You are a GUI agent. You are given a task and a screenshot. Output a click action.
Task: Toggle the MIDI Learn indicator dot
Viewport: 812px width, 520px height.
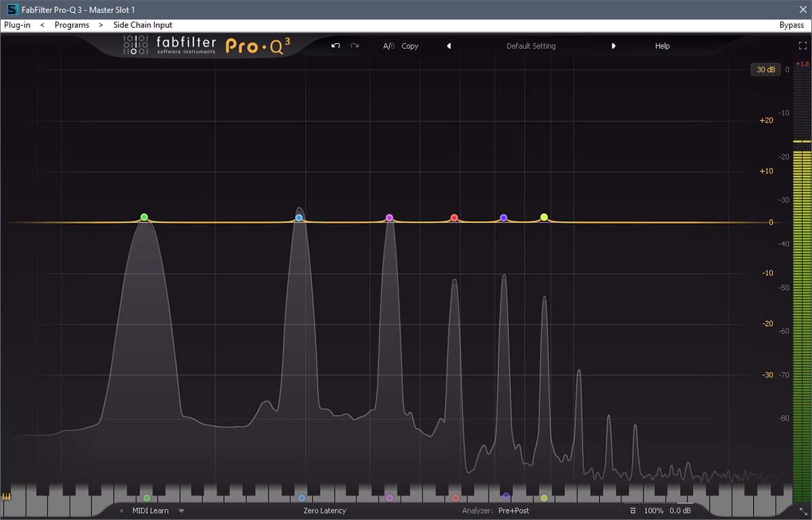click(122, 511)
